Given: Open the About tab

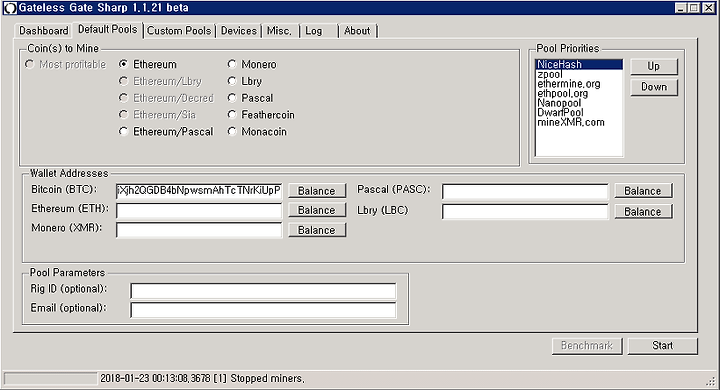Looking at the screenshot, I should (x=357, y=31).
